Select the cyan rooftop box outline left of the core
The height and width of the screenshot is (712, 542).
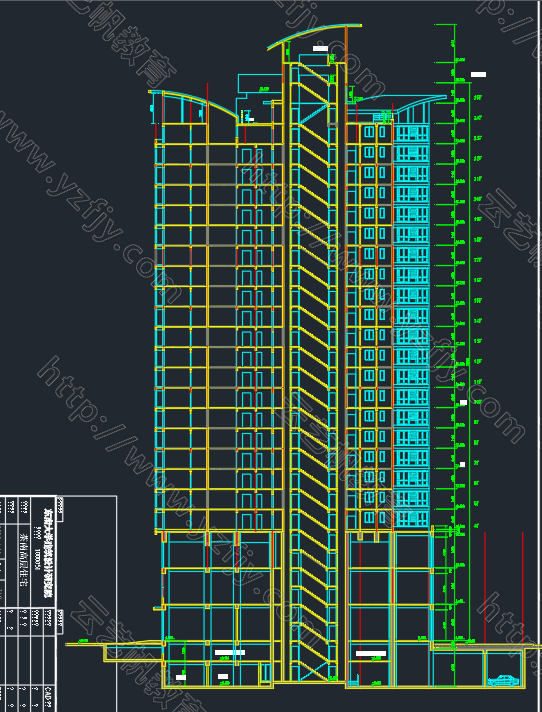259,86
